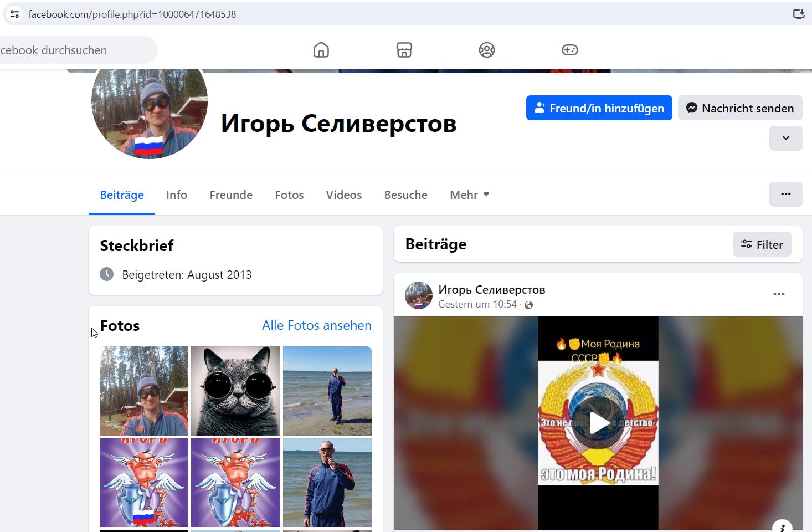Click the Beigetreten: August 2013 text
Image resolution: width=812 pixels, height=532 pixels.
pos(187,274)
